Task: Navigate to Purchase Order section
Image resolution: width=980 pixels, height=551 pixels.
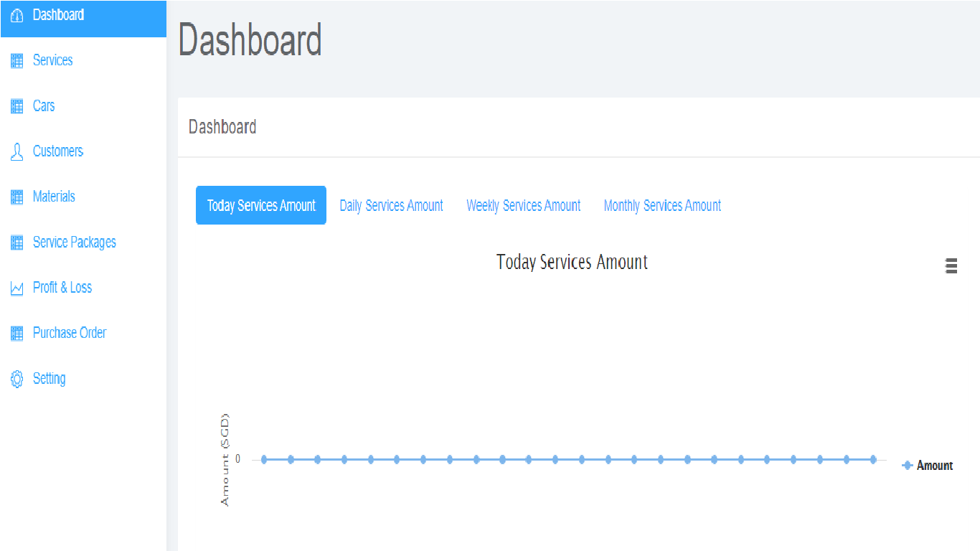Action: pos(70,333)
